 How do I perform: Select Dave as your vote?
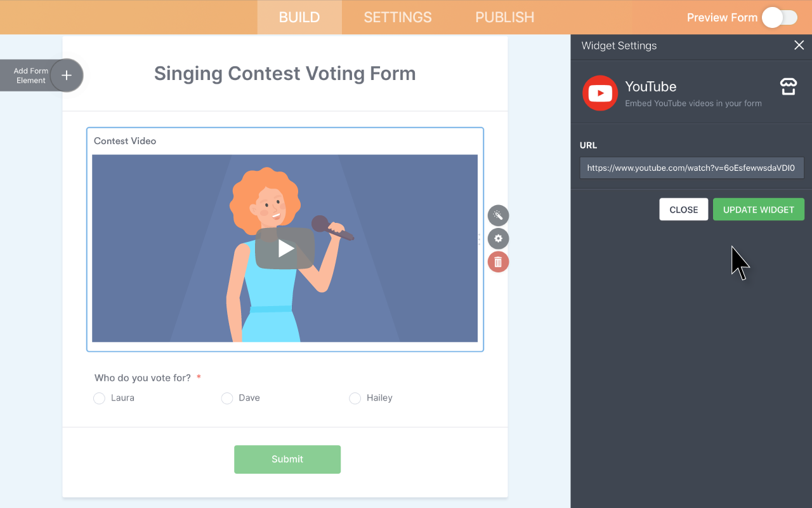[x=227, y=398]
